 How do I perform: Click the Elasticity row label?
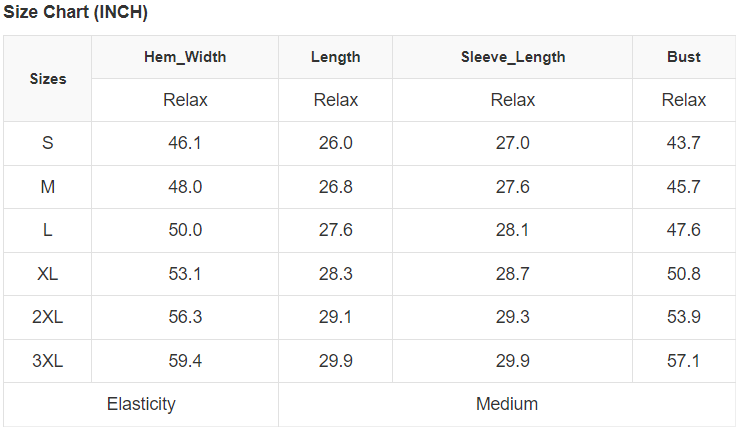[141, 404]
